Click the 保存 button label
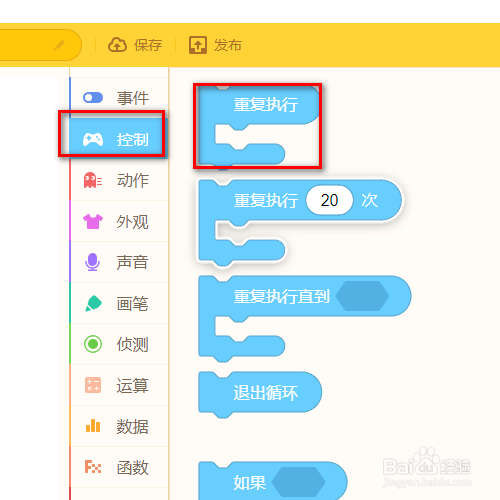This screenshot has width=500, height=500. click(148, 45)
